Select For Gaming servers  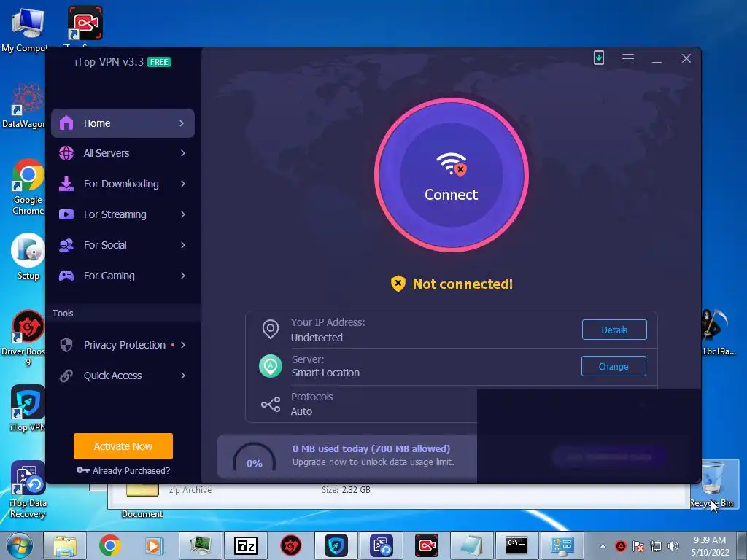[x=123, y=276]
